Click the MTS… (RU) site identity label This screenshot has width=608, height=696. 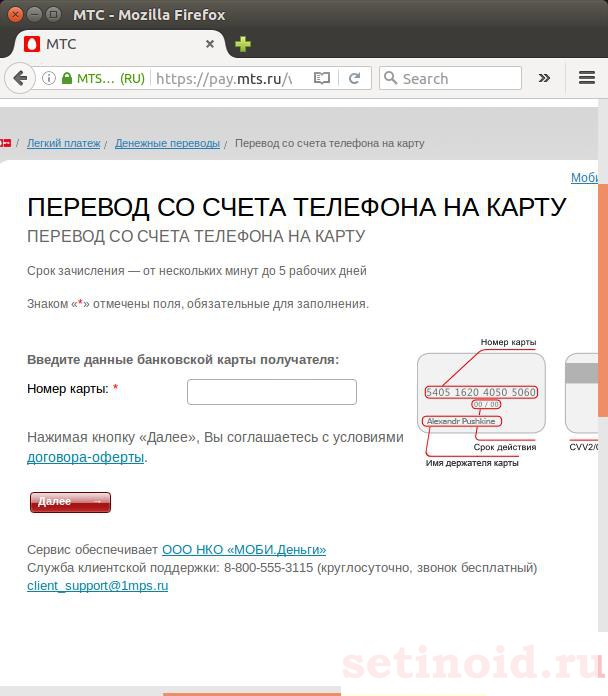pyautogui.click(x=111, y=79)
